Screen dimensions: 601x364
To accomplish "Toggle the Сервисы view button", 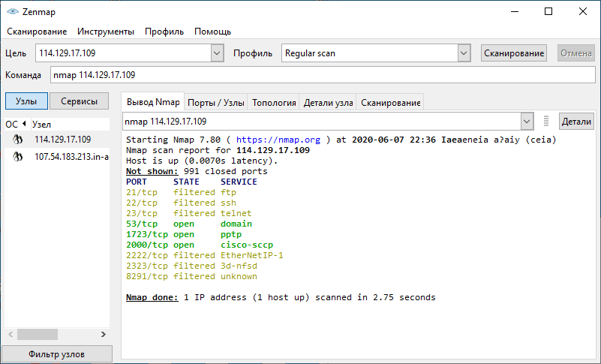I will pyautogui.click(x=79, y=101).
